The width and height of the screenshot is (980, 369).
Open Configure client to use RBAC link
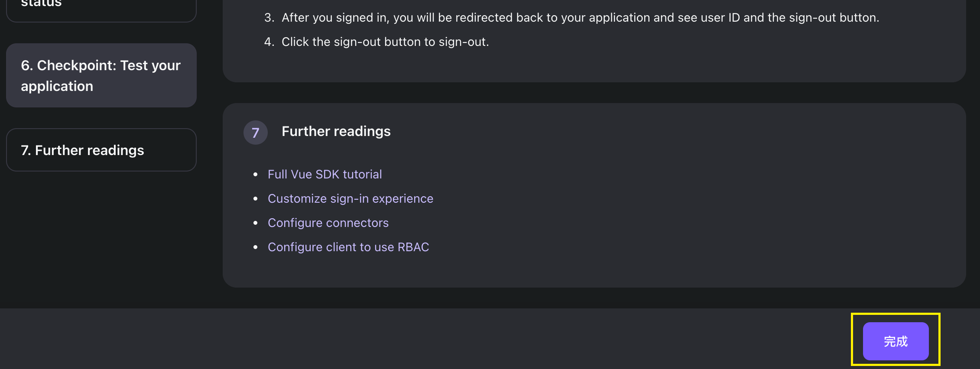(x=348, y=247)
